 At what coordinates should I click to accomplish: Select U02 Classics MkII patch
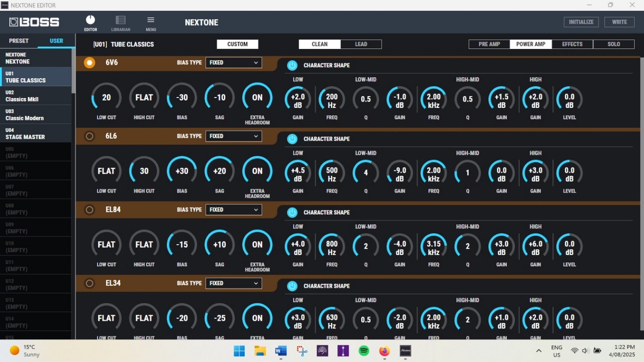pyautogui.click(x=36, y=96)
